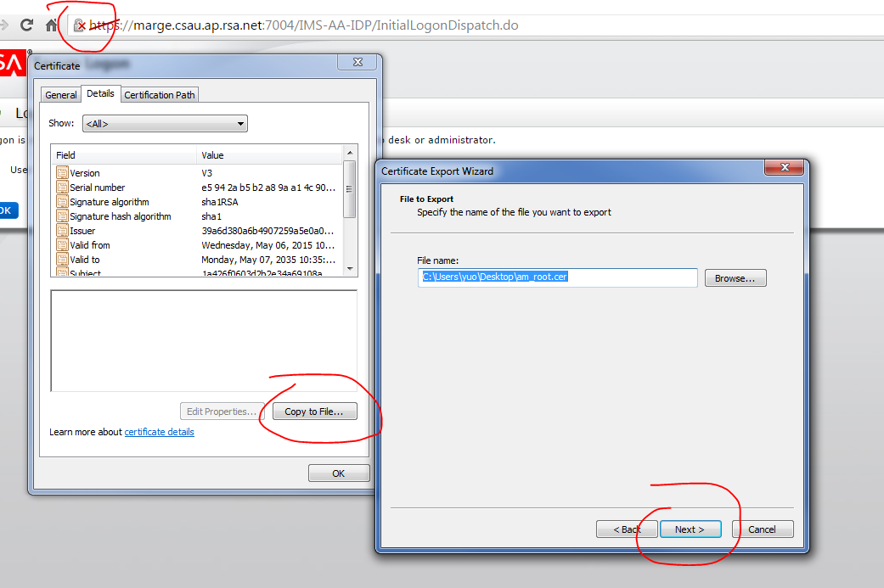
Task: Click the insecure padlock icon in address bar
Action: tap(79, 25)
